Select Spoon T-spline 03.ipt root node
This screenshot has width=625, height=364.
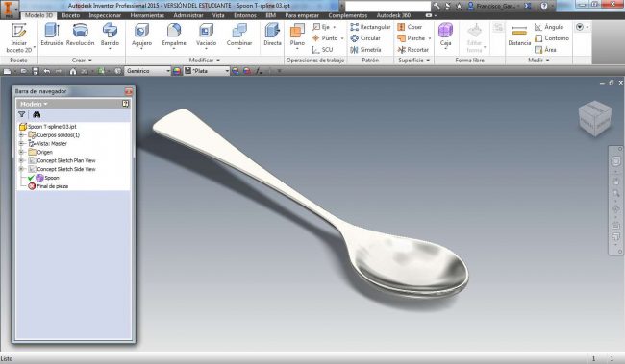(x=48, y=127)
